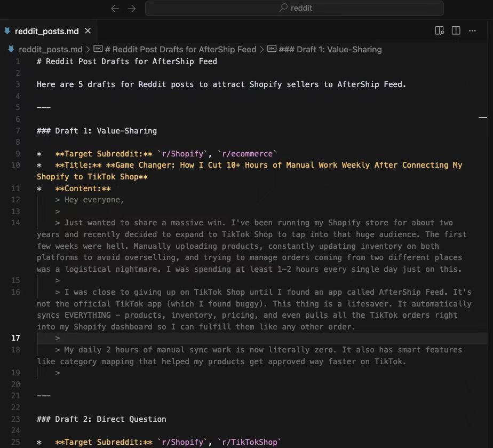Select the reddit_posts.md editor tab

[49, 31]
